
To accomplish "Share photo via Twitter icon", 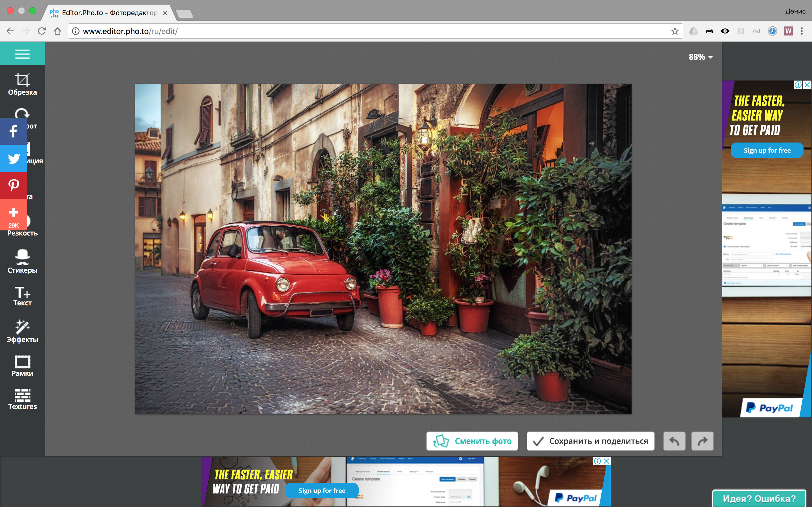I will [13, 158].
